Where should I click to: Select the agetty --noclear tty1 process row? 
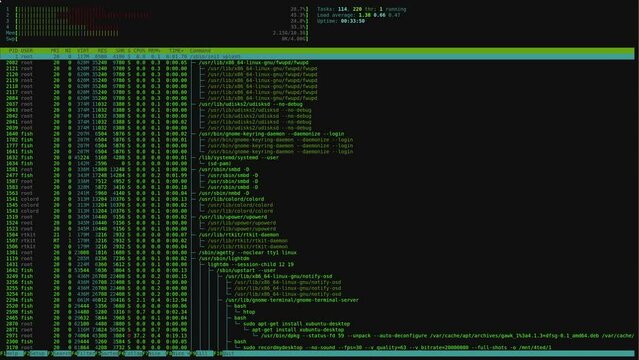coord(317,252)
